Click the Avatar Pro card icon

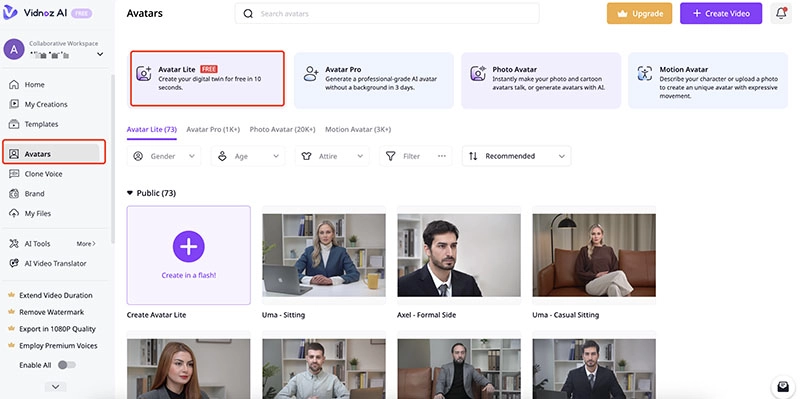coord(311,73)
